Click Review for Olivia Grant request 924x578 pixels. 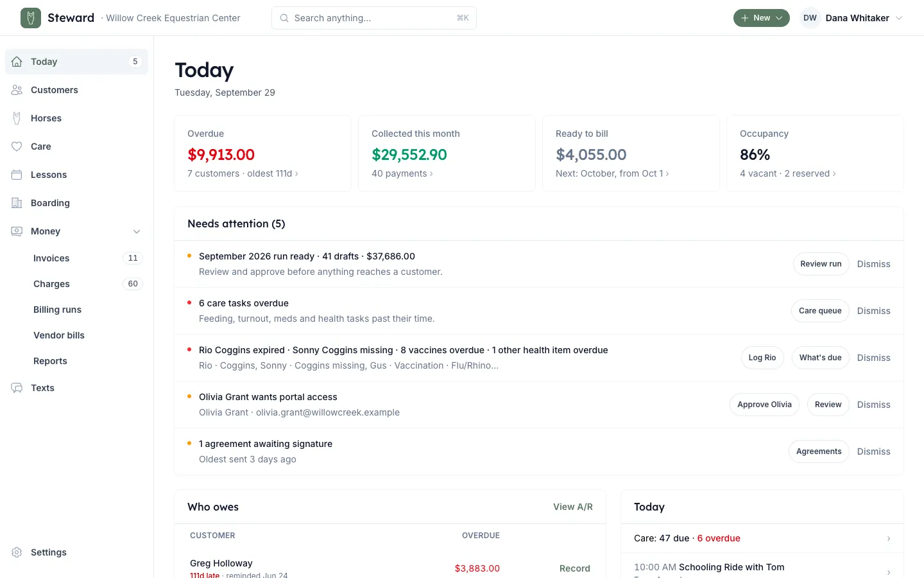coord(828,405)
